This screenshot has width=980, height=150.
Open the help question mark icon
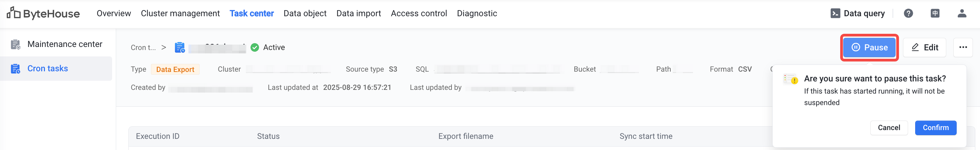click(908, 13)
